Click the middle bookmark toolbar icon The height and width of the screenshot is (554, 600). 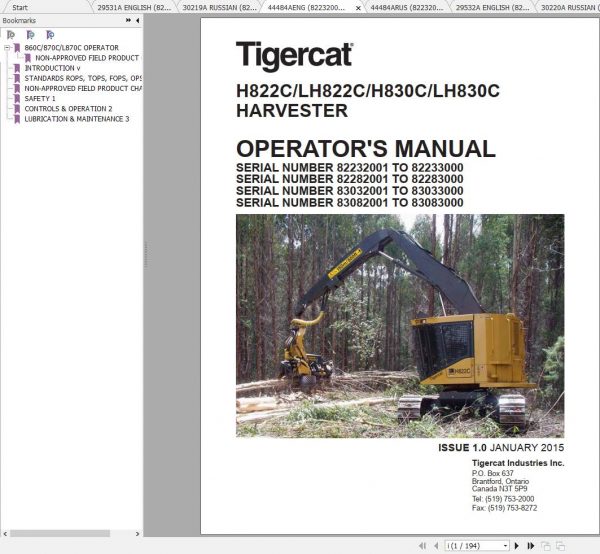pos(31,35)
